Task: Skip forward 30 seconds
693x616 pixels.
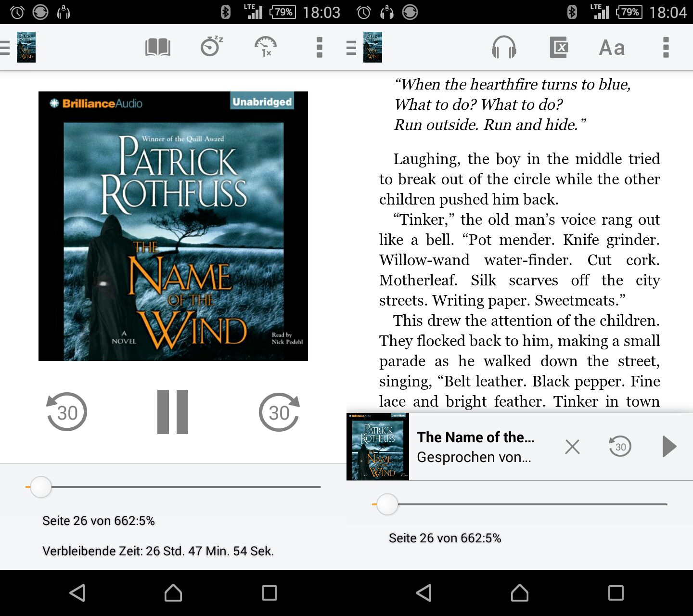Action: (x=279, y=412)
